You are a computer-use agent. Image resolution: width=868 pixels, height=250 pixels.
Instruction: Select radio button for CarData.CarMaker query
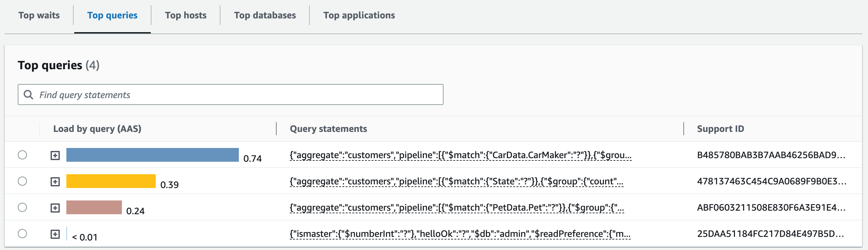22,155
